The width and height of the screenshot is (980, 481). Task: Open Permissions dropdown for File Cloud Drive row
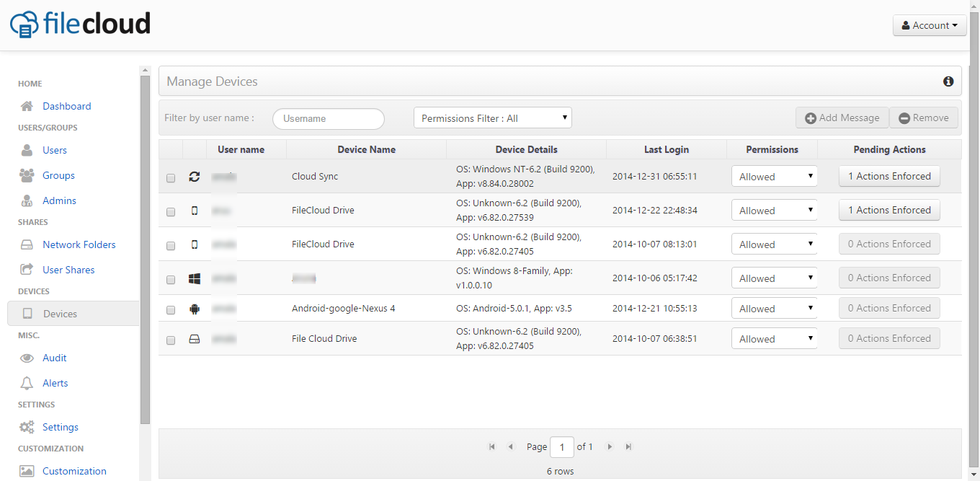(775, 338)
